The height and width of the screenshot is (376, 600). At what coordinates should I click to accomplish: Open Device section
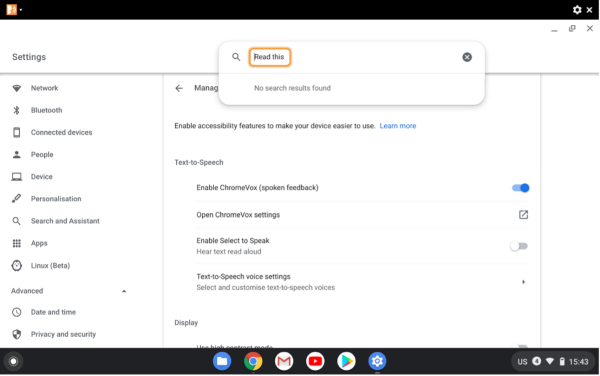[42, 177]
